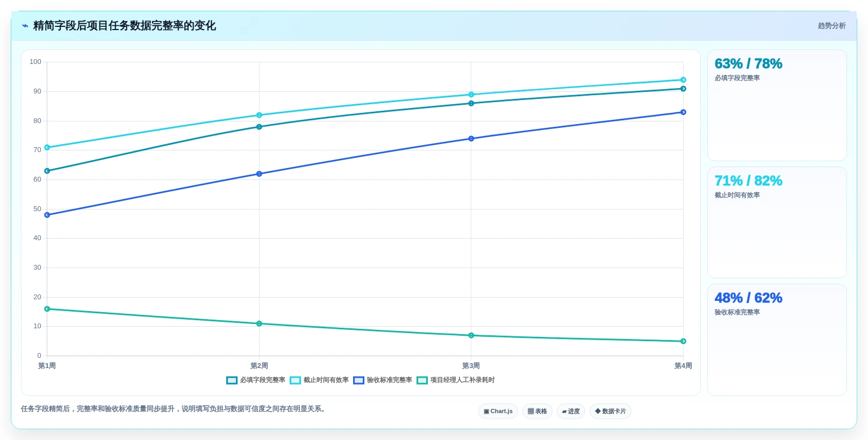The height and width of the screenshot is (440, 868).
Task: Click the 第2周 x-axis label
Action: 259,366
